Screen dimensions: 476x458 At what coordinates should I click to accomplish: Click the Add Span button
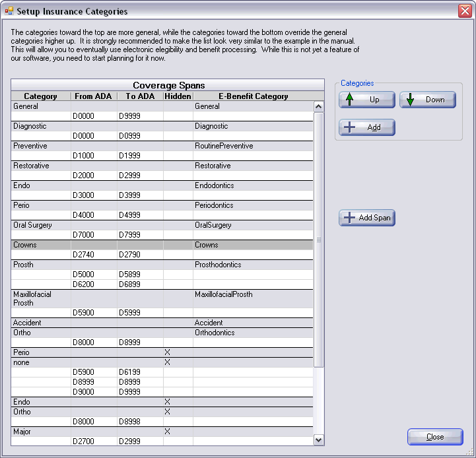367,218
